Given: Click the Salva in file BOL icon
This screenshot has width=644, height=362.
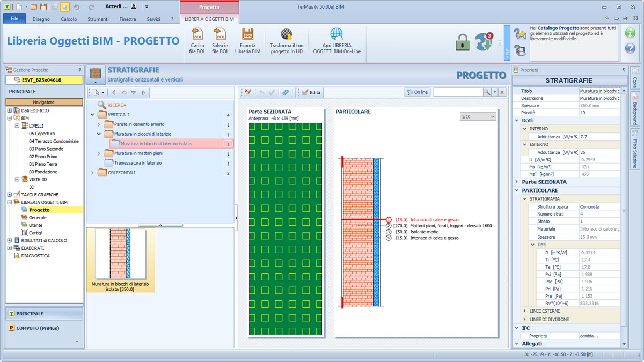Looking at the screenshot, I should tap(220, 35).
